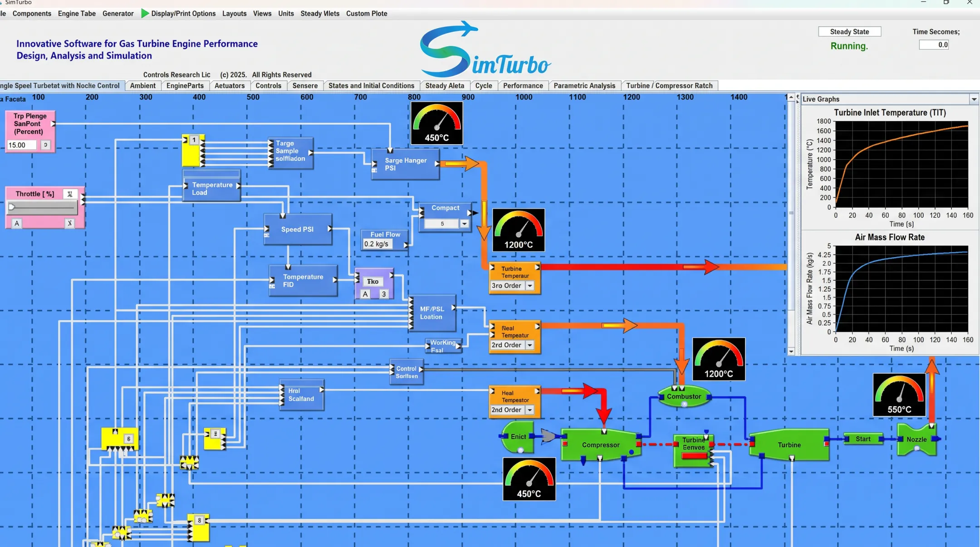Open the Components menu
Screen dimensions: 980x547
(32, 14)
